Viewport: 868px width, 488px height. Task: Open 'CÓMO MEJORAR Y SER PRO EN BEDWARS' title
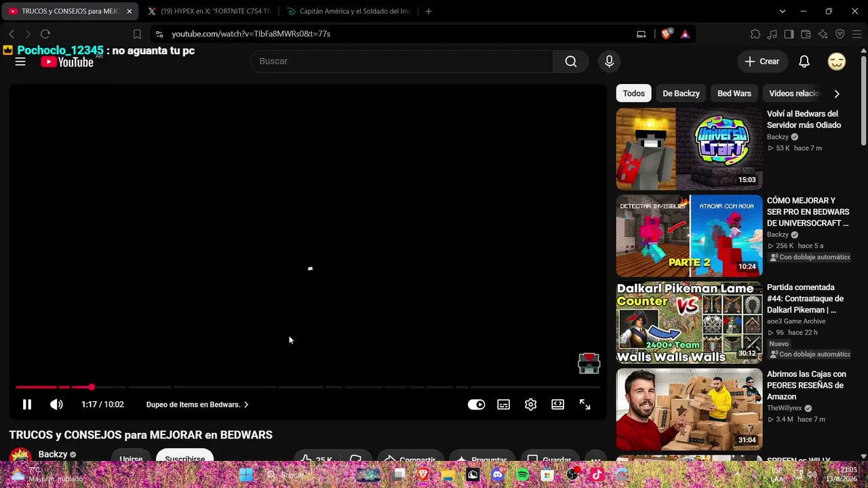point(808,211)
